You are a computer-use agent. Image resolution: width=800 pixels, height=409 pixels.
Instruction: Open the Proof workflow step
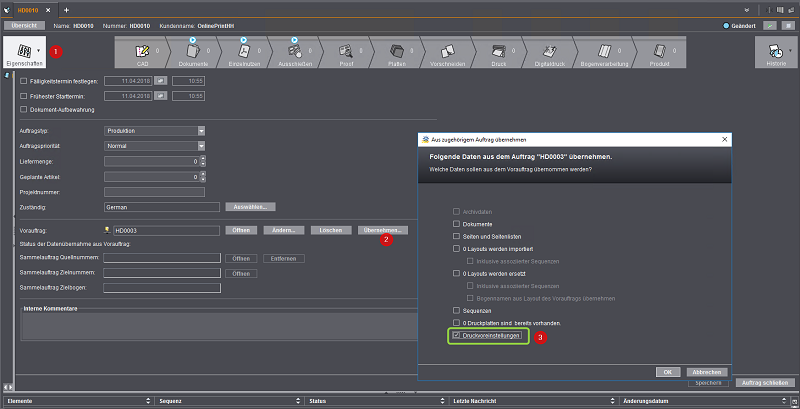[x=347, y=52]
